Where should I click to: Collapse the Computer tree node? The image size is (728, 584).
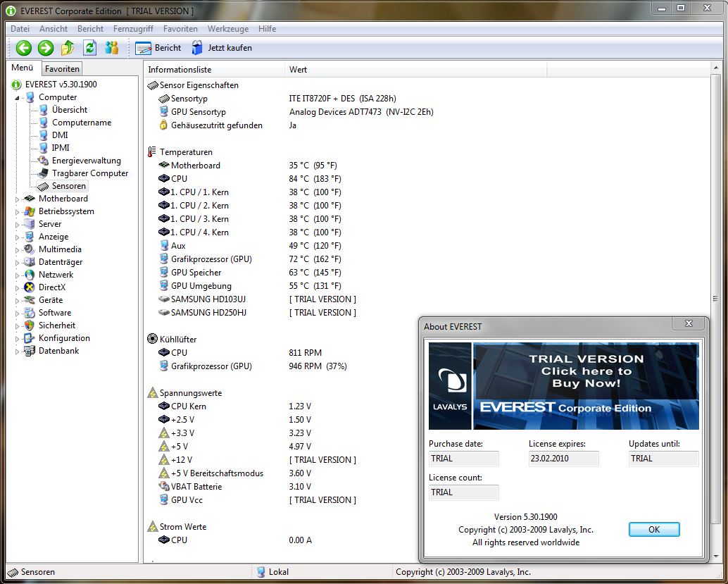(x=17, y=97)
